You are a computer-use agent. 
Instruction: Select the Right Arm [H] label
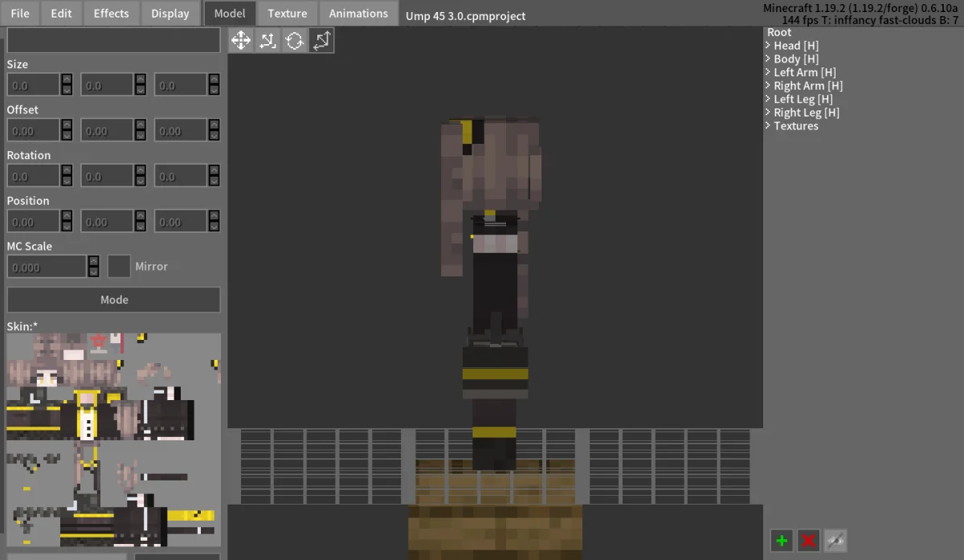808,86
